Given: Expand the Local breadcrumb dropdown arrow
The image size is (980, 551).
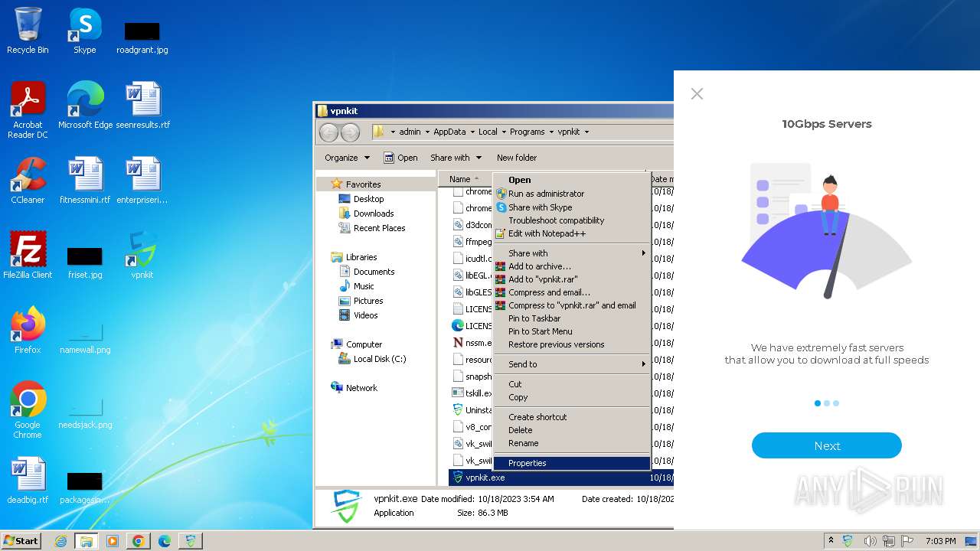Looking at the screenshot, I should pos(504,132).
